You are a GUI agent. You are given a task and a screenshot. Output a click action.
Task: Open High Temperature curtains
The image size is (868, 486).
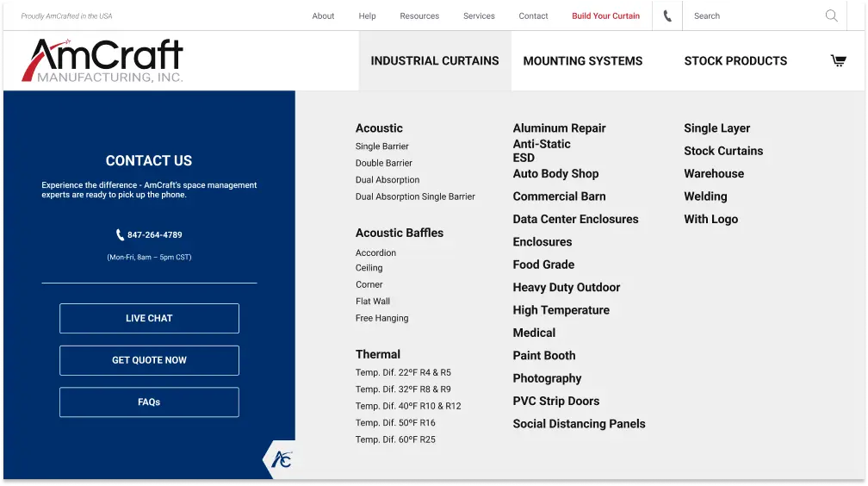(561, 309)
